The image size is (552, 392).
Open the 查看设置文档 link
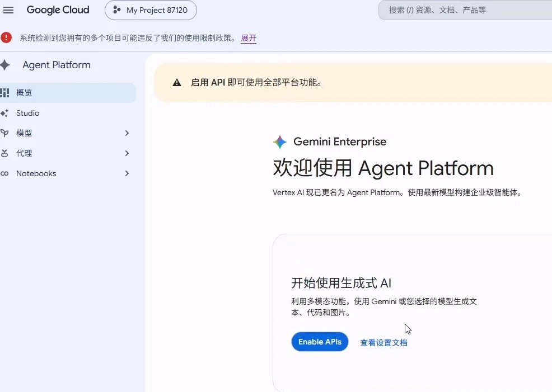(x=383, y=343)
